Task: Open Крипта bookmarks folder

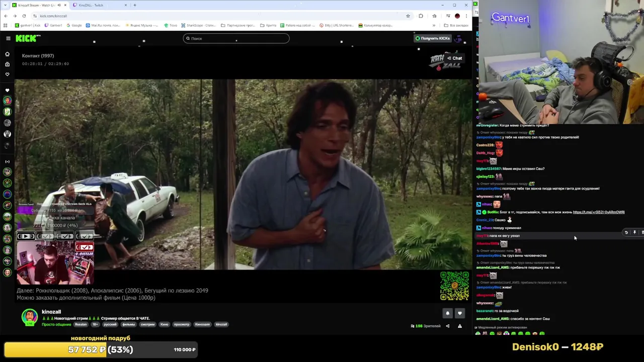Action: (268, 25)
